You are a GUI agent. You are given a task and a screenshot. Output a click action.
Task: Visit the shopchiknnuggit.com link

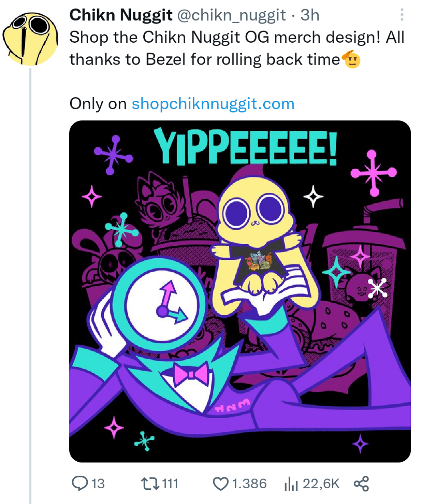click(x=213, y=104)
